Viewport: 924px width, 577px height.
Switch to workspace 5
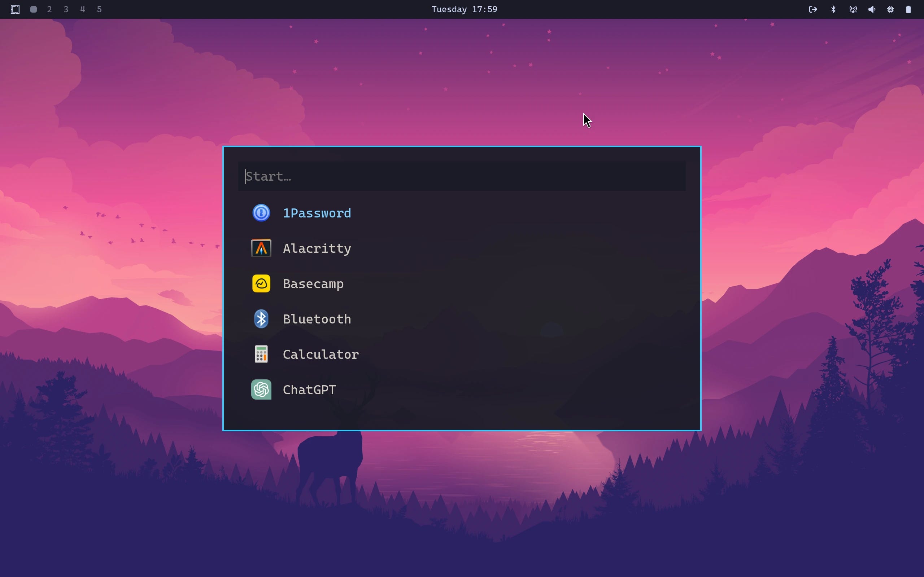(99, 9)
